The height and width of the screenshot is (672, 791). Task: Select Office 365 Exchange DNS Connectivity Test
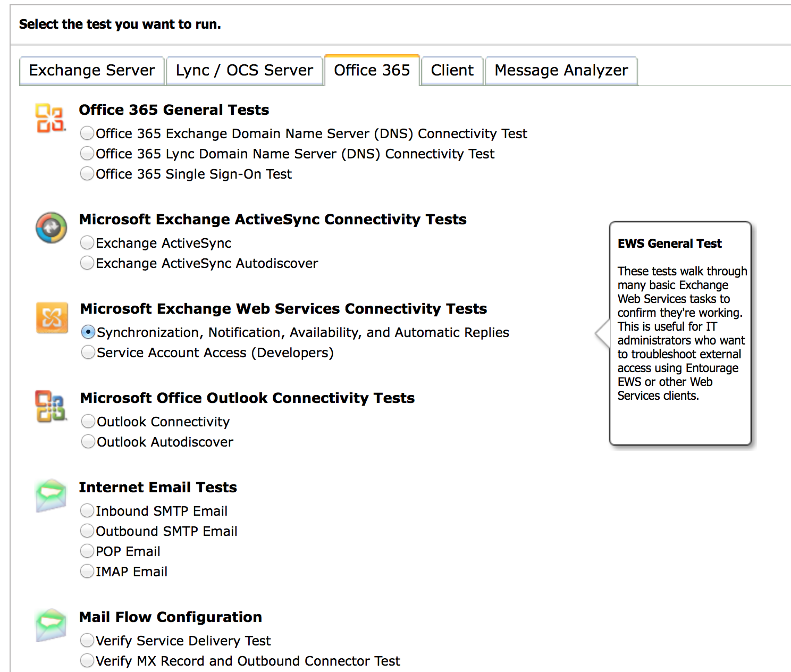[87, 133]
